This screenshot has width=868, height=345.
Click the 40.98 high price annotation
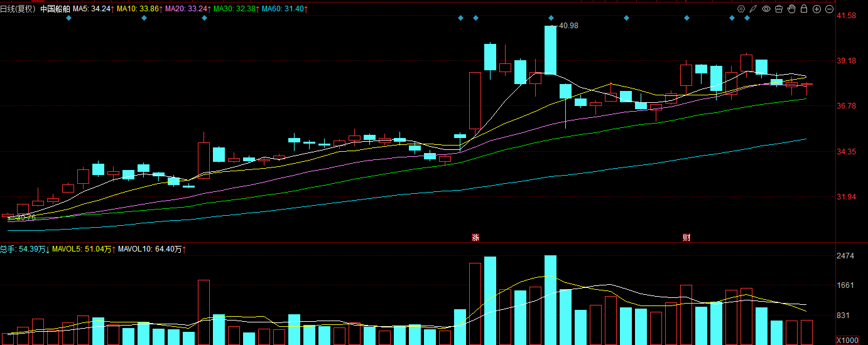tap(568, 26)
